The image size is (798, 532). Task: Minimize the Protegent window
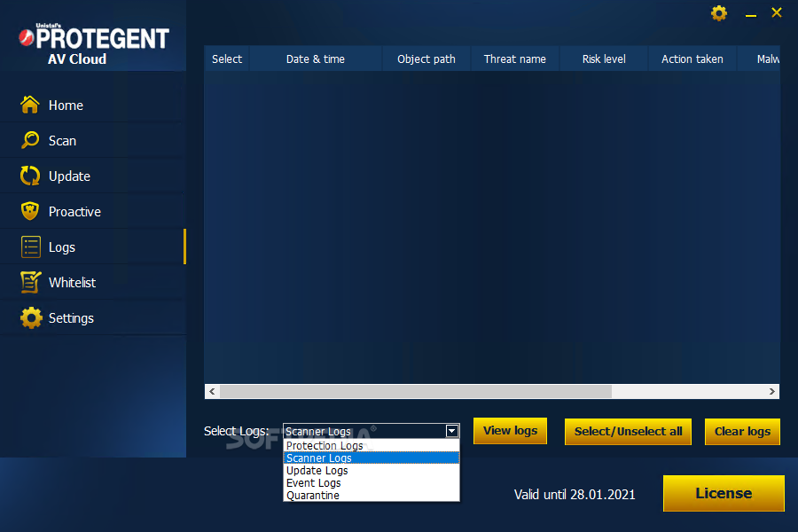pos(751,15)
